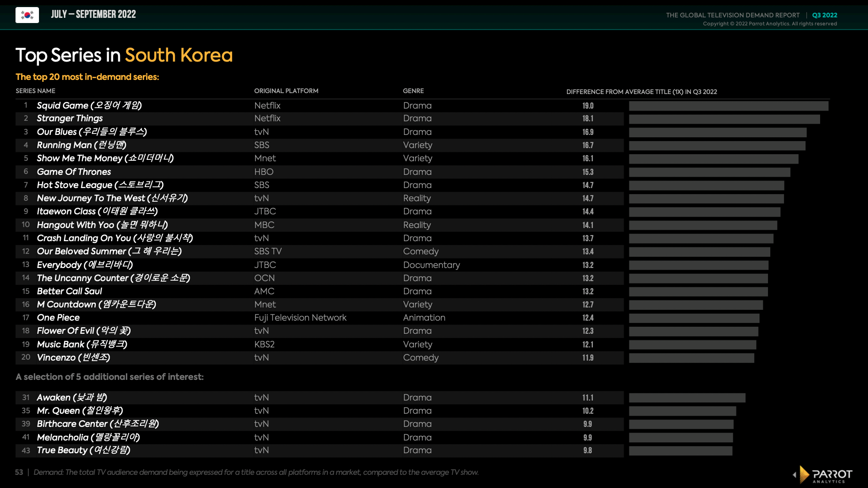This screenshot has width=868, height=488.
Task: Click the 'ORIGINAL PLATFORM' column header
Action: 286,91
